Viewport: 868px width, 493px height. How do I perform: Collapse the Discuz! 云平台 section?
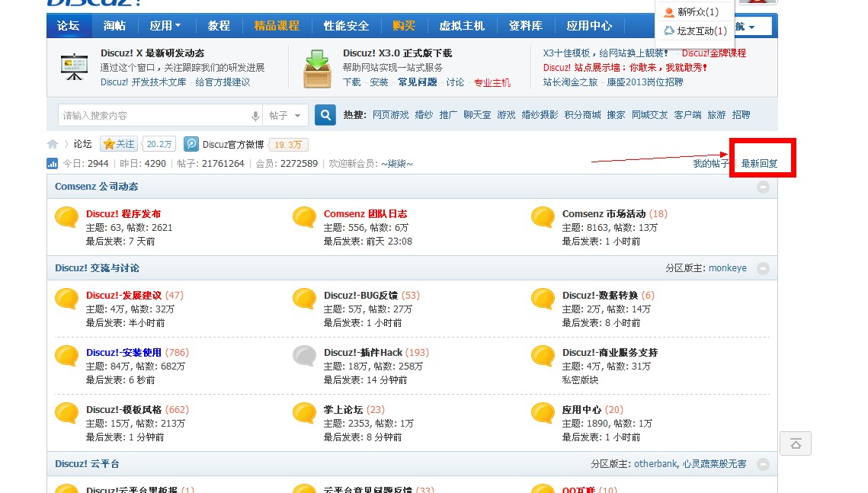point(763,463)
